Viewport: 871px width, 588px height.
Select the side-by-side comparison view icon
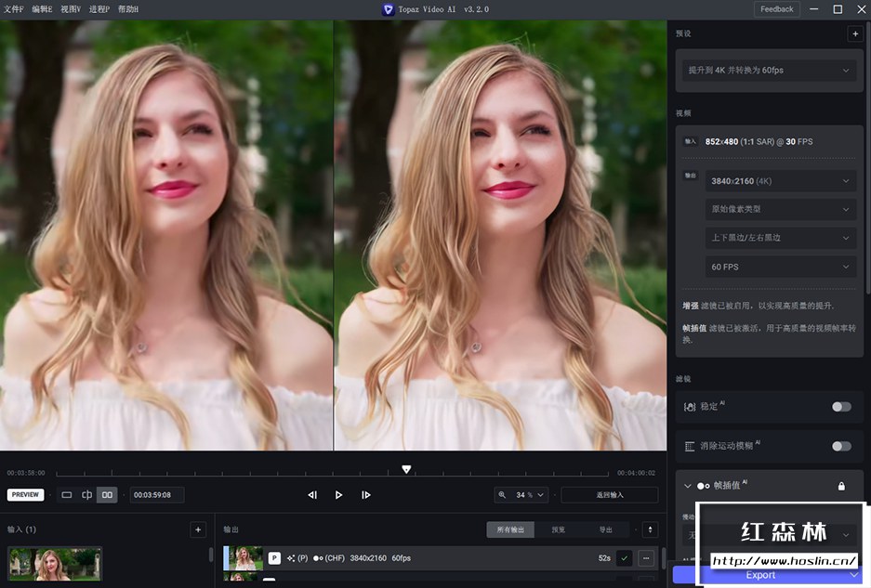pyautogui.click(x=107, y=494)
